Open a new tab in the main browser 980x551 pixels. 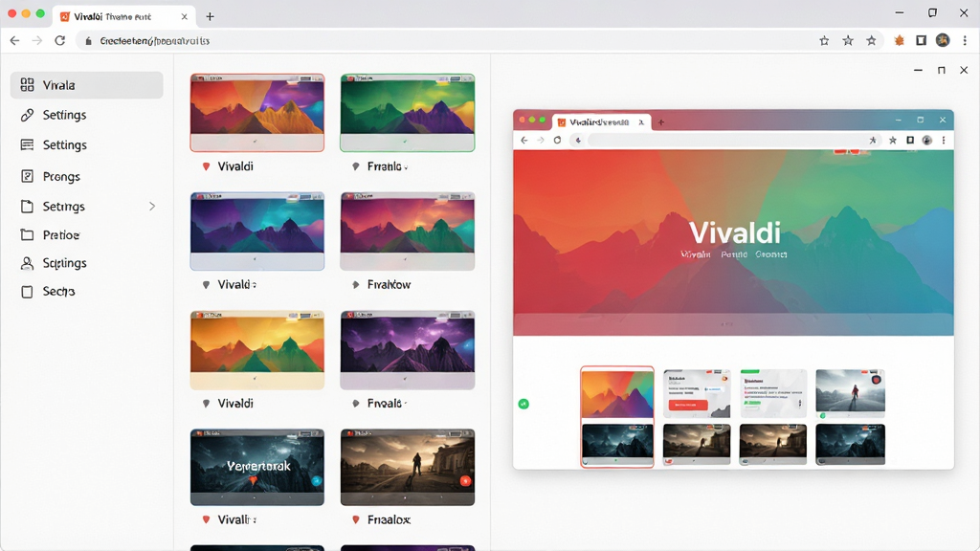point(210,17)
